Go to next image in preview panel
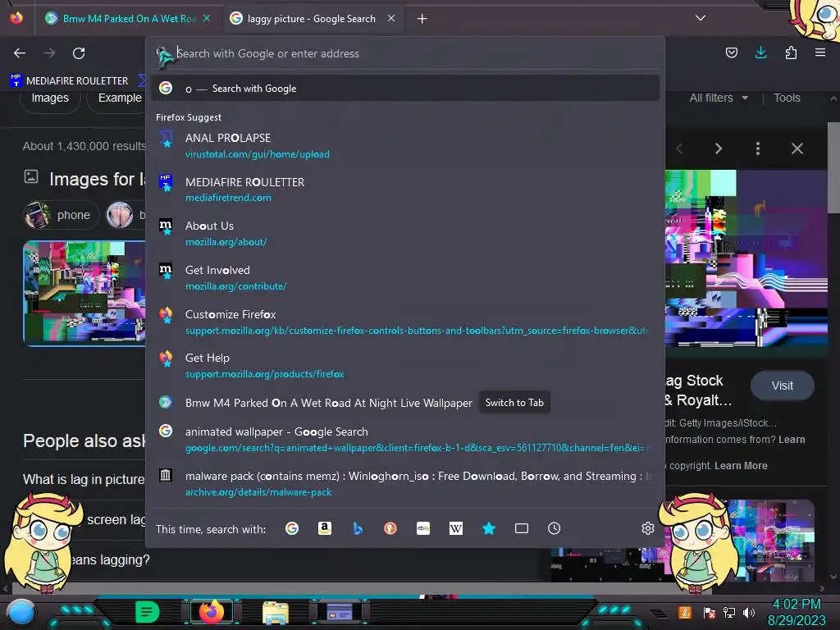This screenshot has height=630, width=840. coord(719,148)
